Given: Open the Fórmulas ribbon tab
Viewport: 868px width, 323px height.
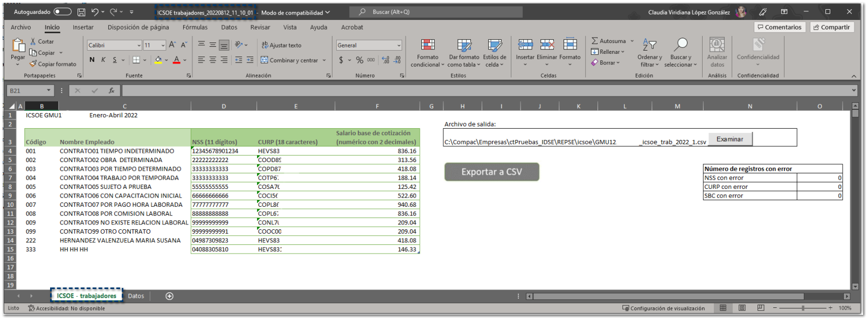Looking at the screenshot, I should (195, 27).
